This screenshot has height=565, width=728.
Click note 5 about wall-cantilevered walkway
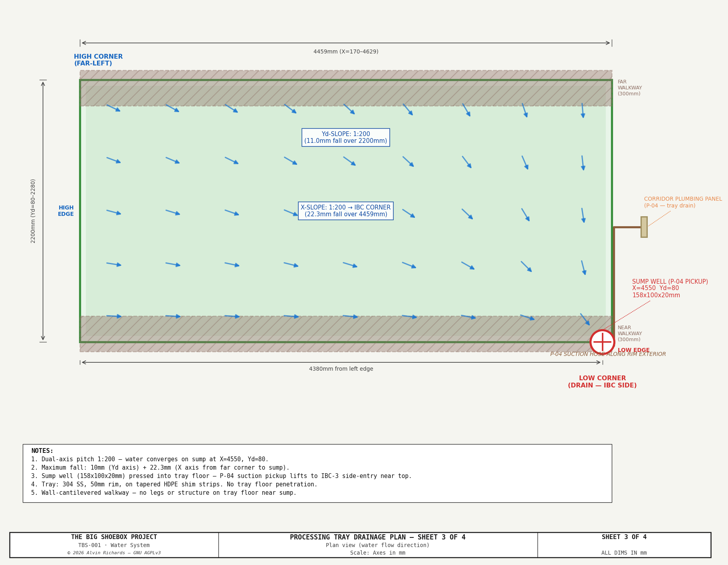tap(164, 493)
